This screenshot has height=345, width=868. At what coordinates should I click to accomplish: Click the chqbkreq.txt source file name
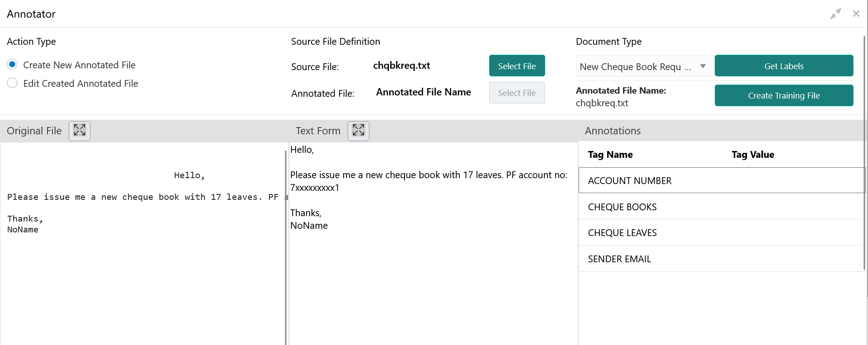[x=401, y=66]
